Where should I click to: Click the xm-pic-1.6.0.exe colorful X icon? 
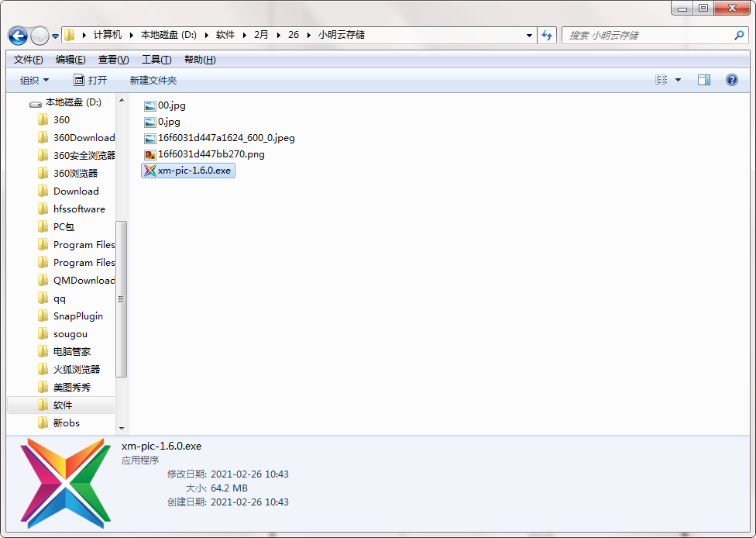click(x=150, y=171)
